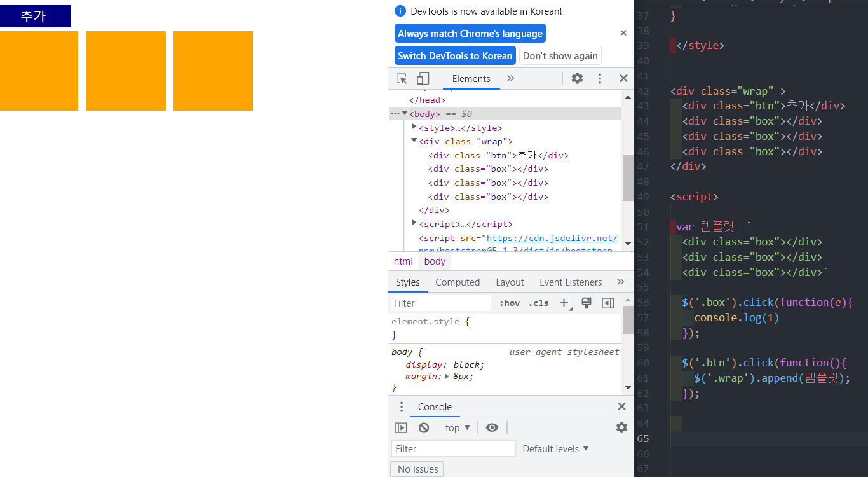
Task: Show the console sidebar
Action: coord(401,428)
